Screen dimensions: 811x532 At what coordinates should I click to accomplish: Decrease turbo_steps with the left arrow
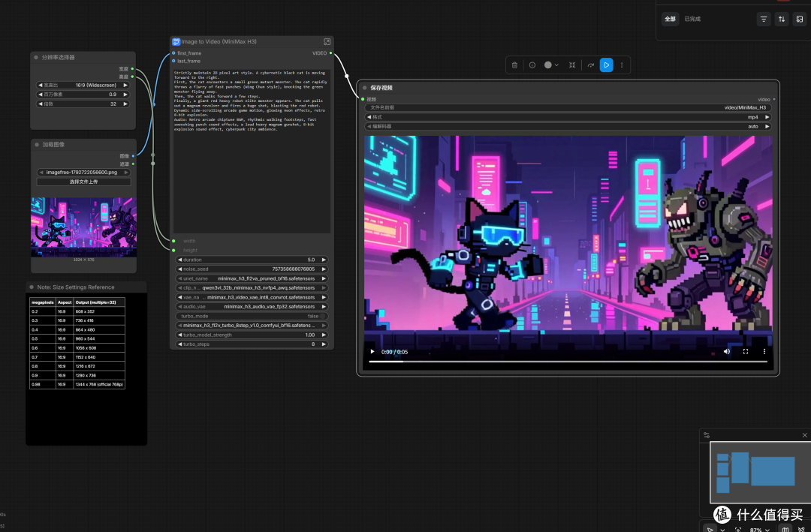tap(180, 344)
